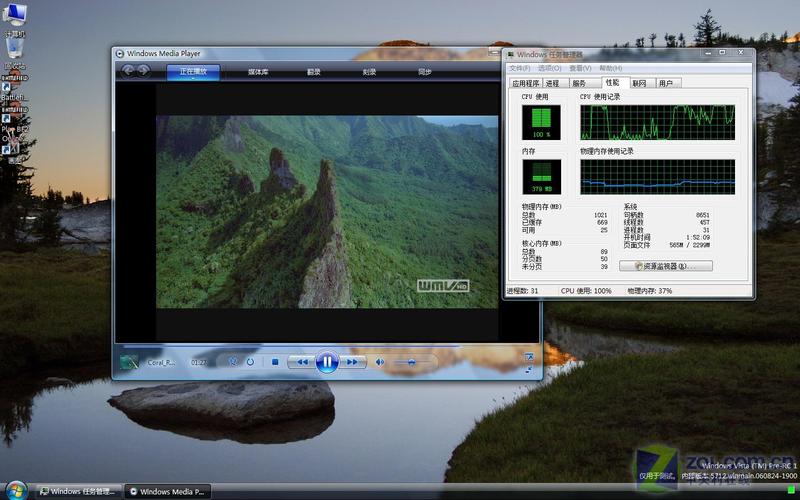Minimize the Windows Media Player window
Image resolution: width=800 pixels, height=500 pixels.
click(x=494, y=52)
